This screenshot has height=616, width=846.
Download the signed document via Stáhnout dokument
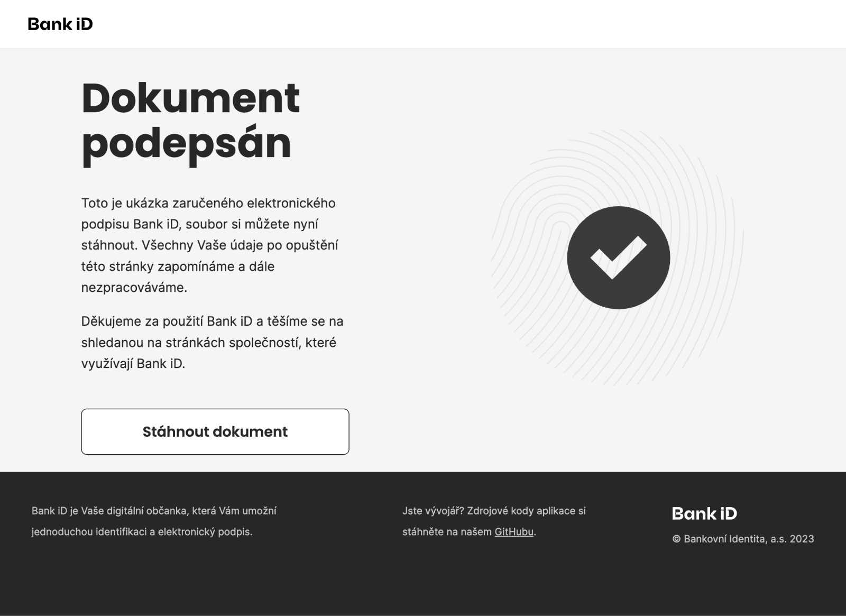click(x=215, y=431)
